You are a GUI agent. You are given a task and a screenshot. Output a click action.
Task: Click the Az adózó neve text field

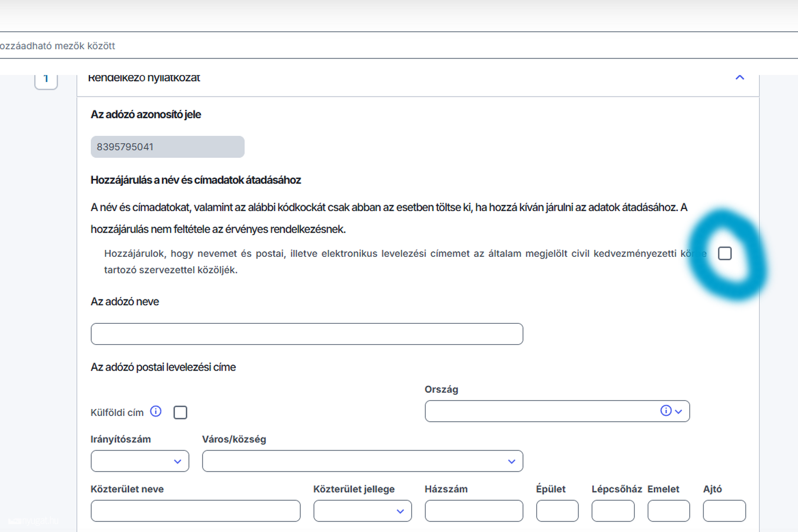tap(307, 334)
